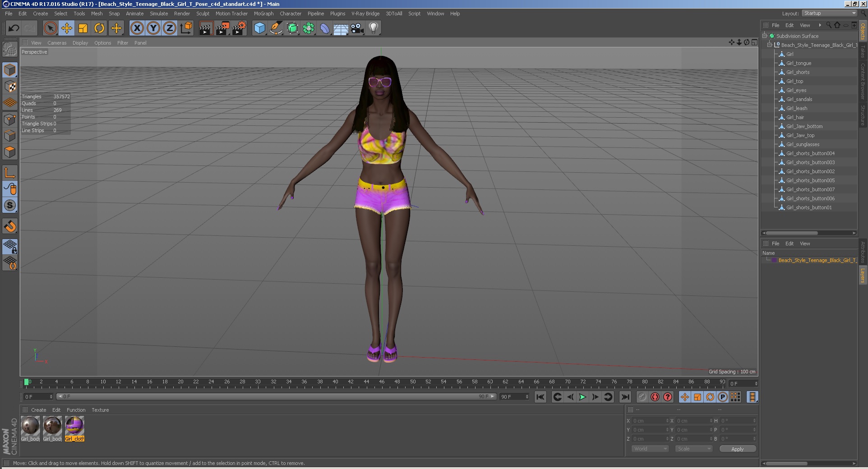Switch to Texture mode checker icon
Screen dimensions: 868x469
pos(10,86)
